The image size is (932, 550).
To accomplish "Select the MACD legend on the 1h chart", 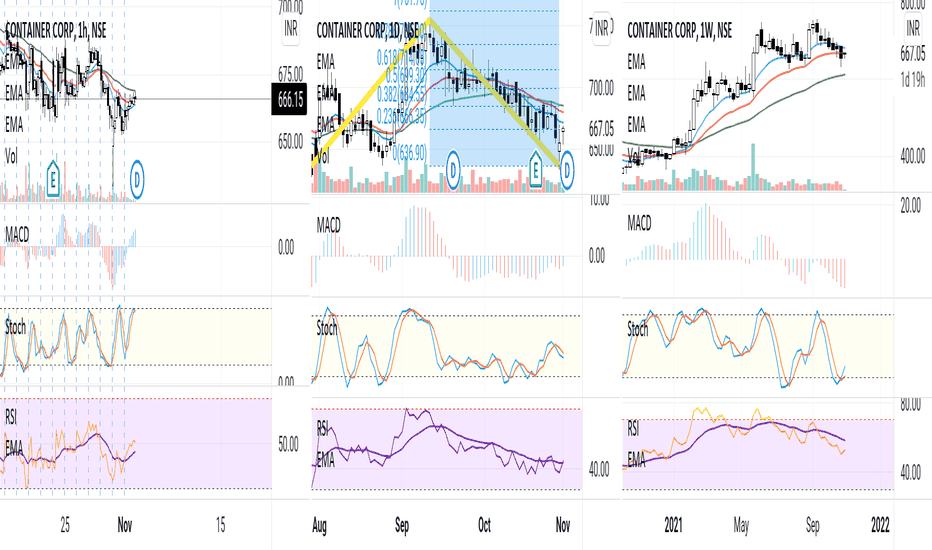I will click(x=17, y=235).
